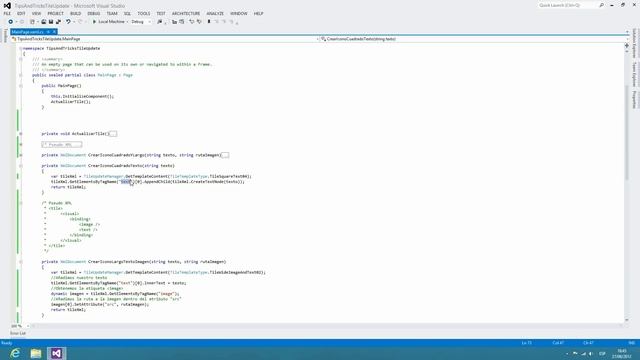The height and width of the screenshot is (360, 640).
Task: Click the Save toolbar icon
Action: (x=51, y=22)
